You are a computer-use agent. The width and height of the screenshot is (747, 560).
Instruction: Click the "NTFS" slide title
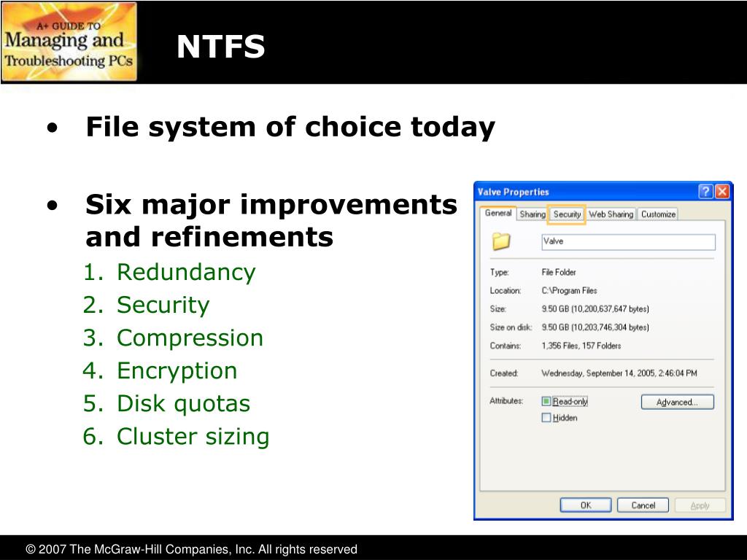(x=220, y=47)
